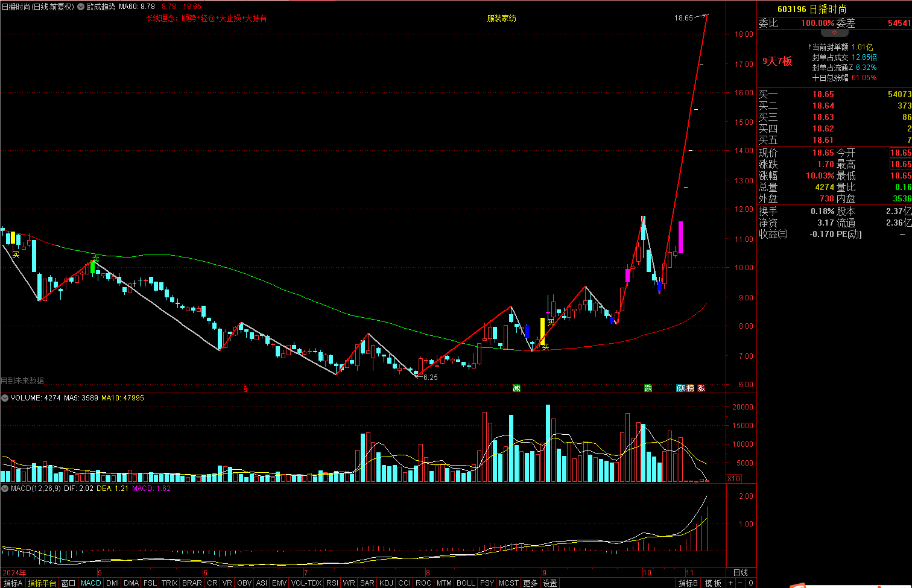Toggle the 指标平台 indicator platform

click(42, 583)
